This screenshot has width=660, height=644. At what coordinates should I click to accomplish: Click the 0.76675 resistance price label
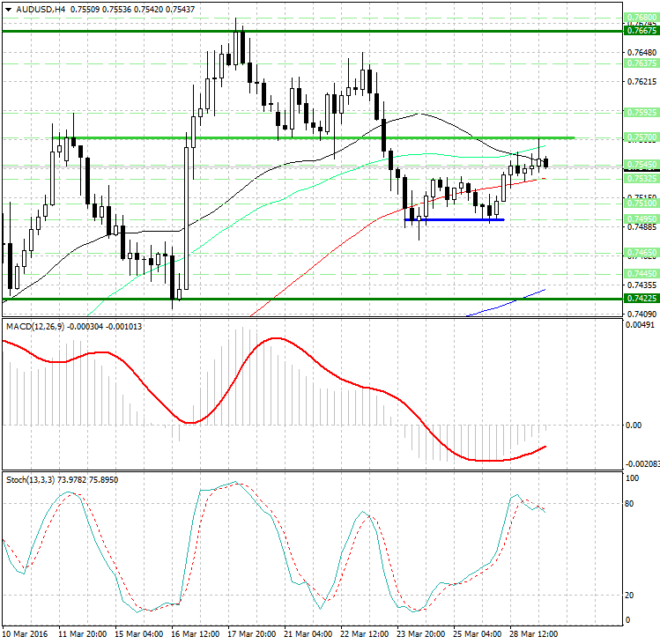(x=641, y=30)
